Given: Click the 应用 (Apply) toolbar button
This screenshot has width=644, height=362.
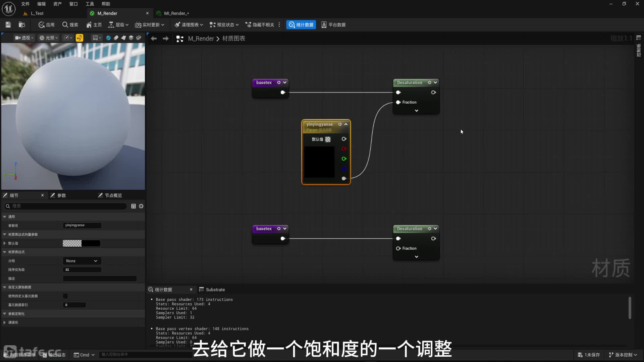Looking at the screenshot, I should [46, 24].
